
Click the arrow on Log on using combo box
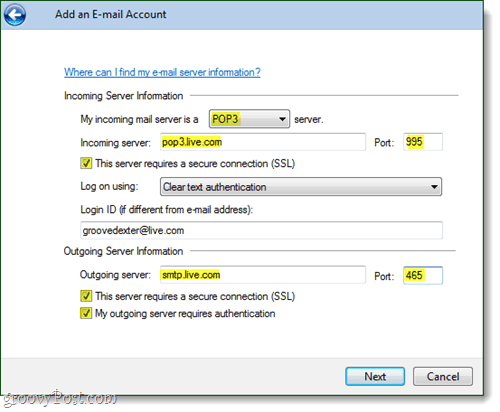pyautogui.click(x=434, y=187)
